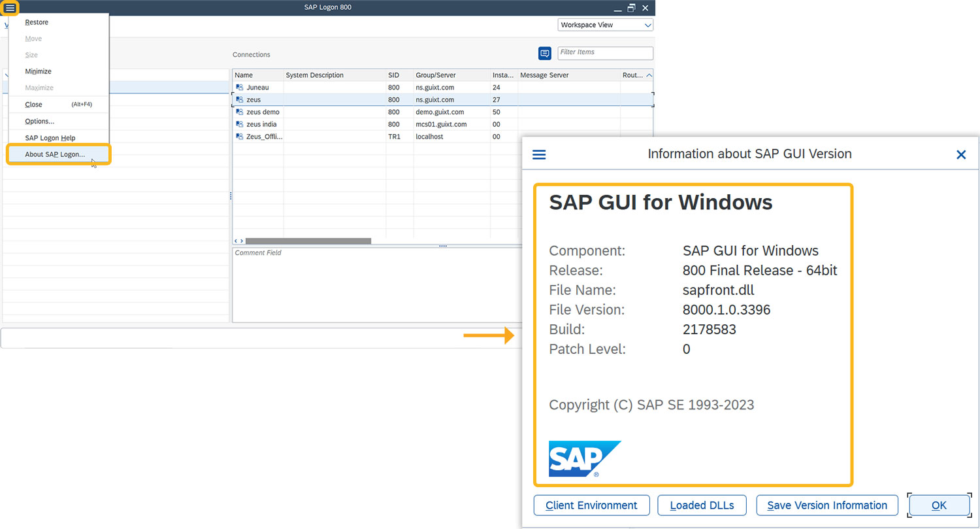The width and height of the screenshot is (980, 529).
Task: Open Options... from the menu
Action: coord(59,121)
